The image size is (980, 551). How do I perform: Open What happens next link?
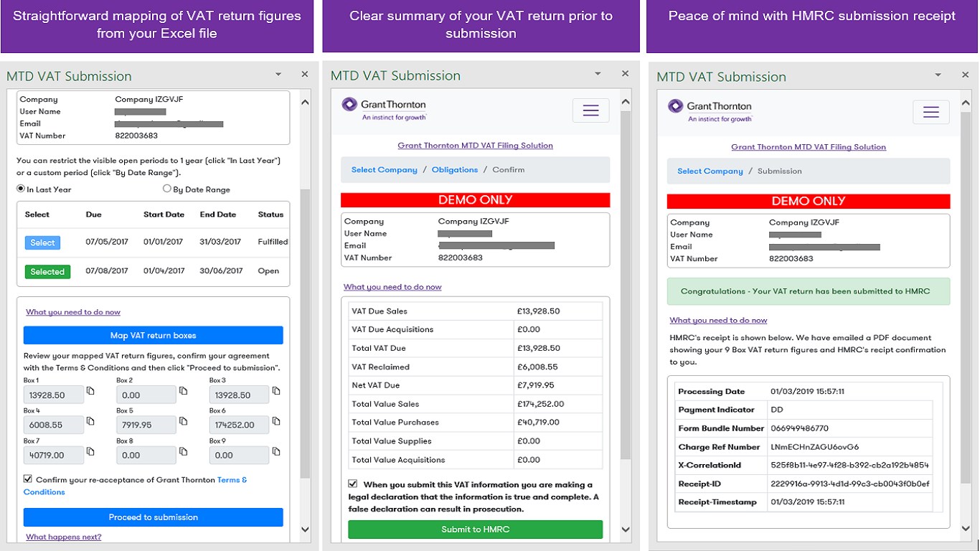64,537
